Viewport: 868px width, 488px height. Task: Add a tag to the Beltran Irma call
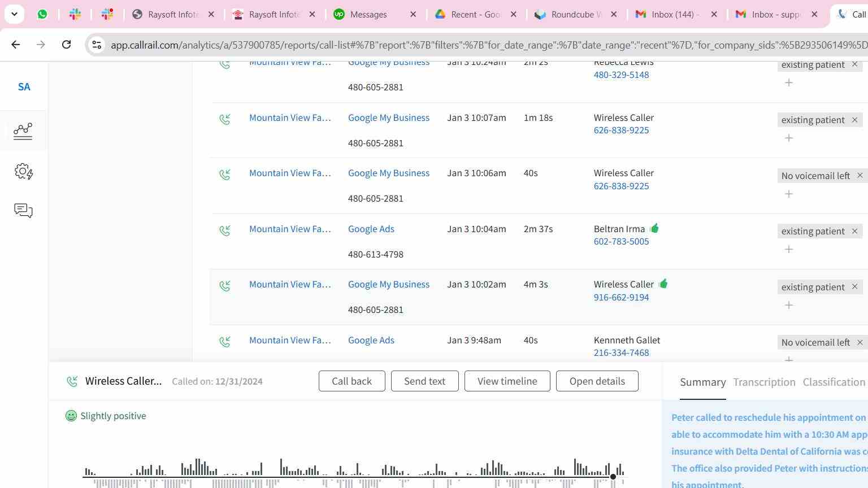coord(789,249)
